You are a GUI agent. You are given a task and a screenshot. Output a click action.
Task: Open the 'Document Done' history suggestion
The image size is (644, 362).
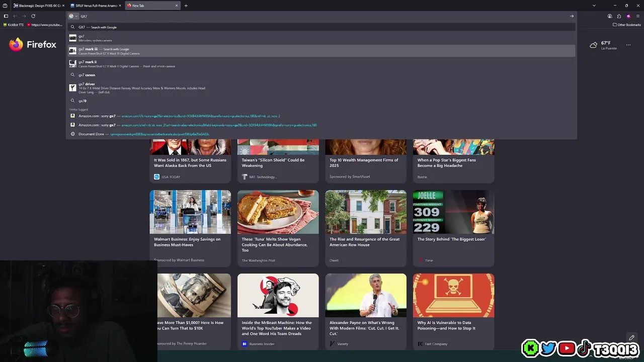click(x=321, y=134)
